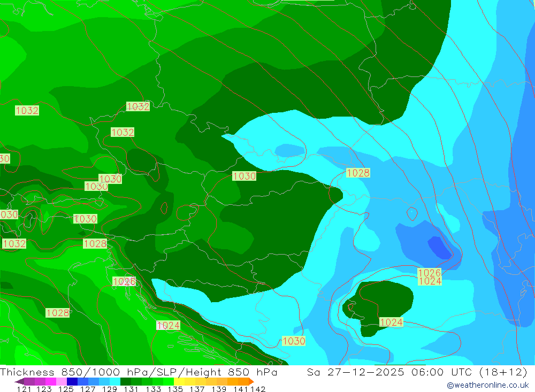Click the 1024 label directly beneath the 1026 label
Image resolution: width=535 pixels, height=392 pixels.
tap(430, 281)
